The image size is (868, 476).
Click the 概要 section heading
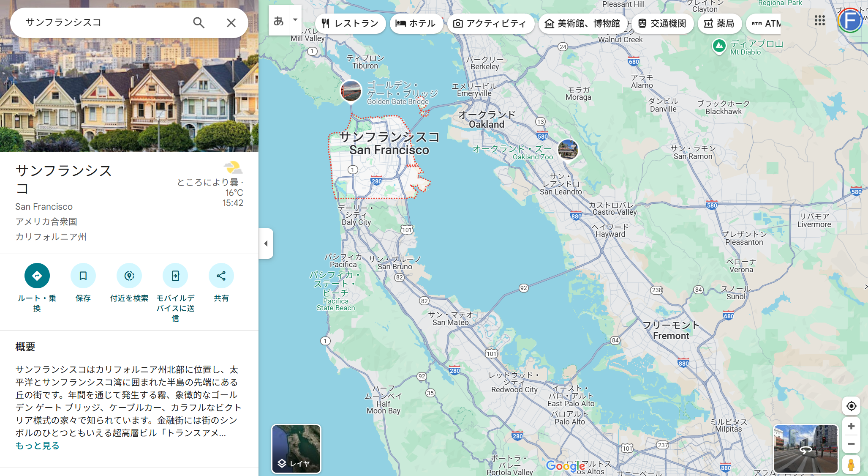(25, 347)
